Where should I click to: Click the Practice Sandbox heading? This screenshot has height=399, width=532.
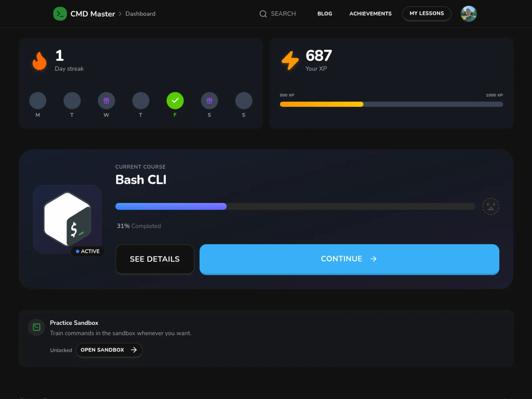[x=74, y=323]
